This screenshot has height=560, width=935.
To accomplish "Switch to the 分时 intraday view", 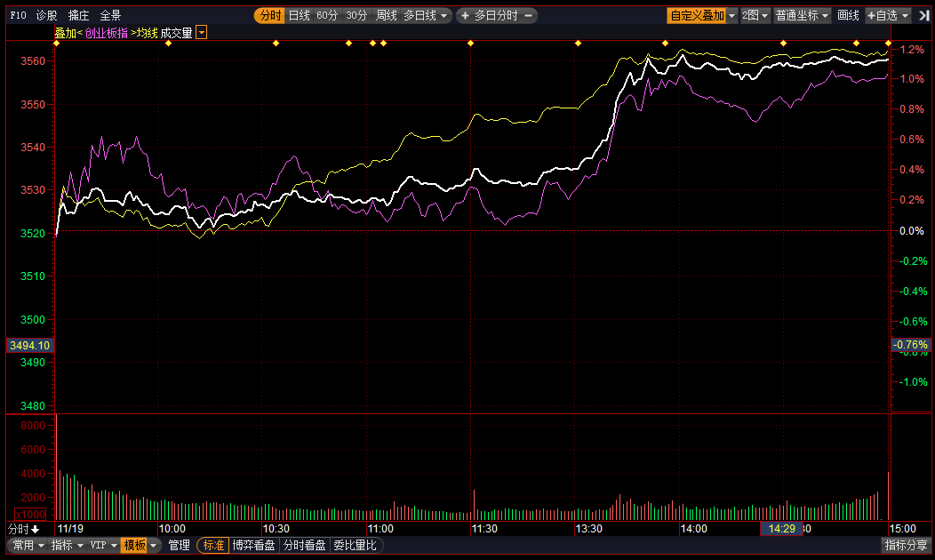I will click(x=269, y=15).
